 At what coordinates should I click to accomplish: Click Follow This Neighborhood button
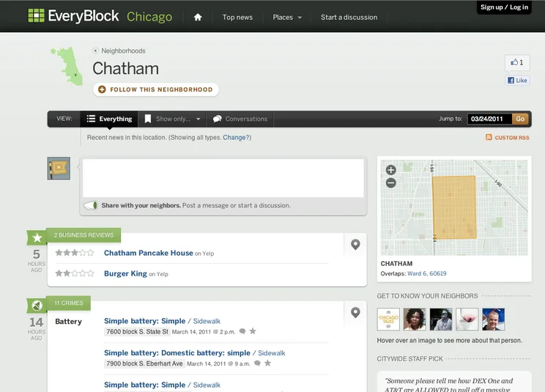(156, 89)
